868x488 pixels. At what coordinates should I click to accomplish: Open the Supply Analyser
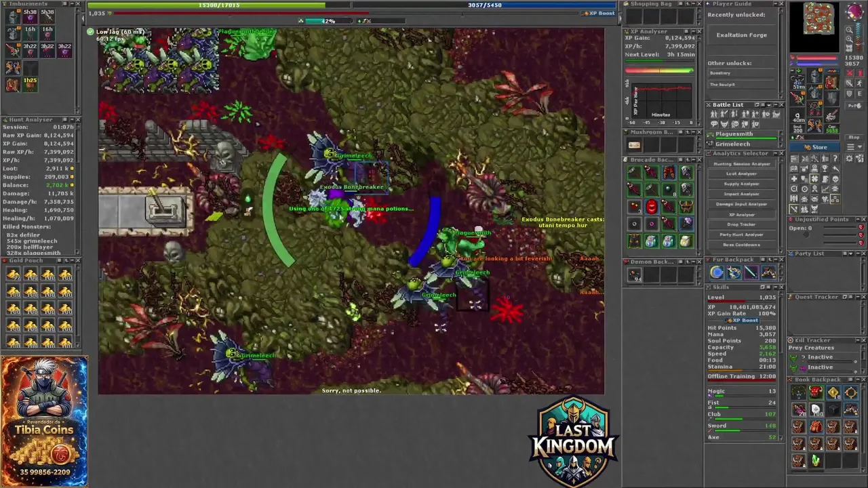[742, 184]
